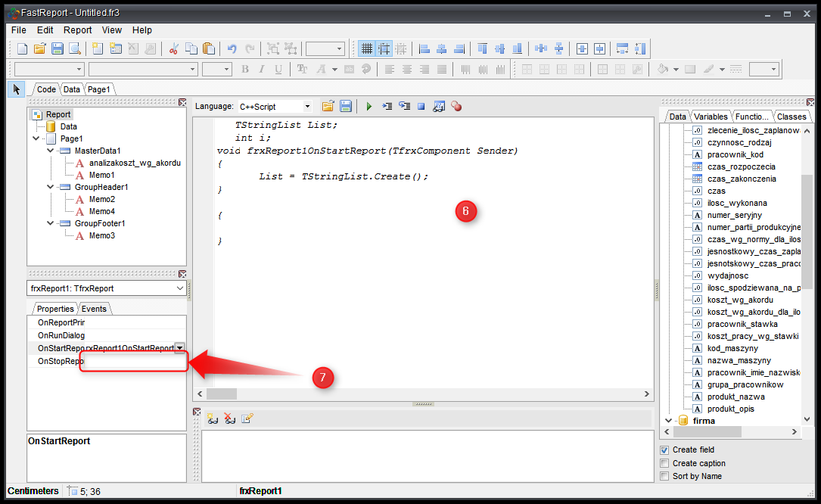Collapse the GroupHeader1 tree node
The height and width of the screenshot is (504, 821).
pos(50,187)
